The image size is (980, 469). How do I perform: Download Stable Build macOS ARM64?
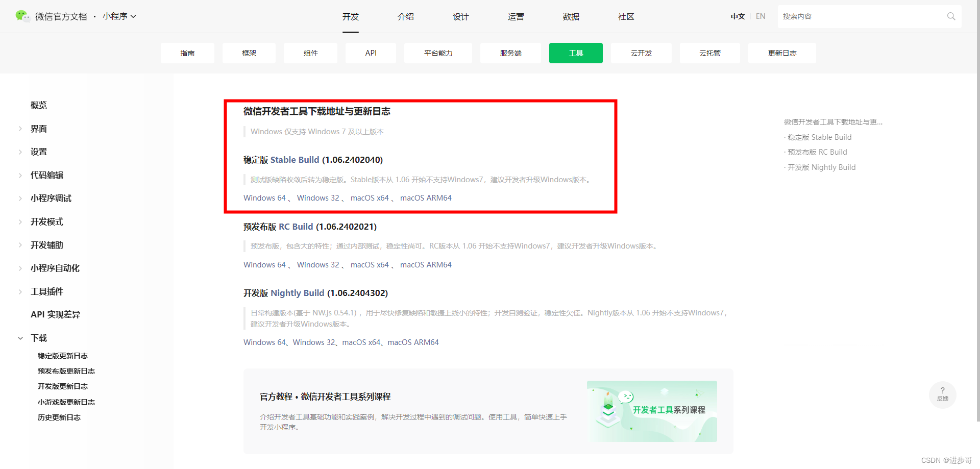pyautogui.click(x=426, y=198)
